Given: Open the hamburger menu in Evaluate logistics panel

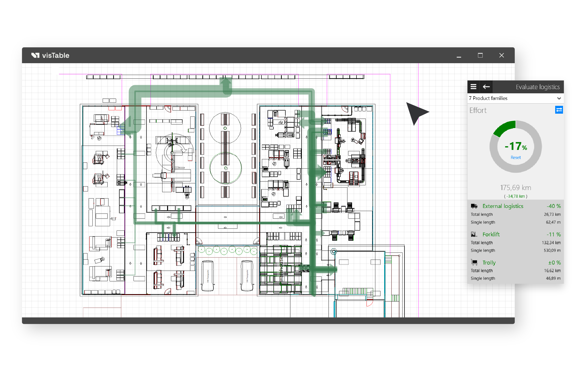Looking at the screenshot, I should pyautogui.click(x=473, y=87).
